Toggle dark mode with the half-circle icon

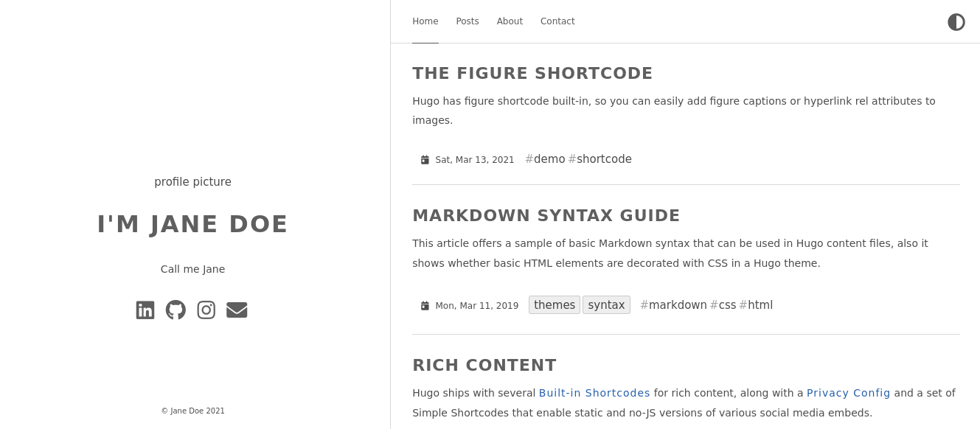coord(956,22)
